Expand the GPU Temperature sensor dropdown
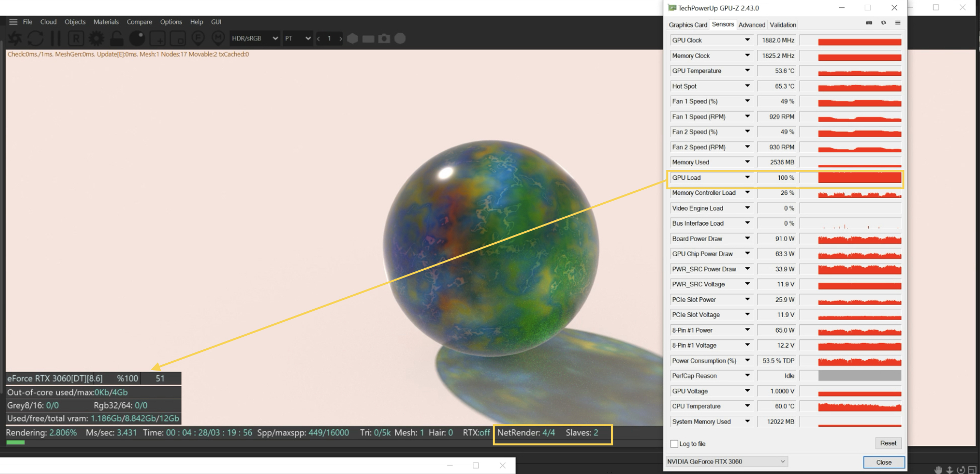Screen dimensions: 980x474 tap(747, 71)
